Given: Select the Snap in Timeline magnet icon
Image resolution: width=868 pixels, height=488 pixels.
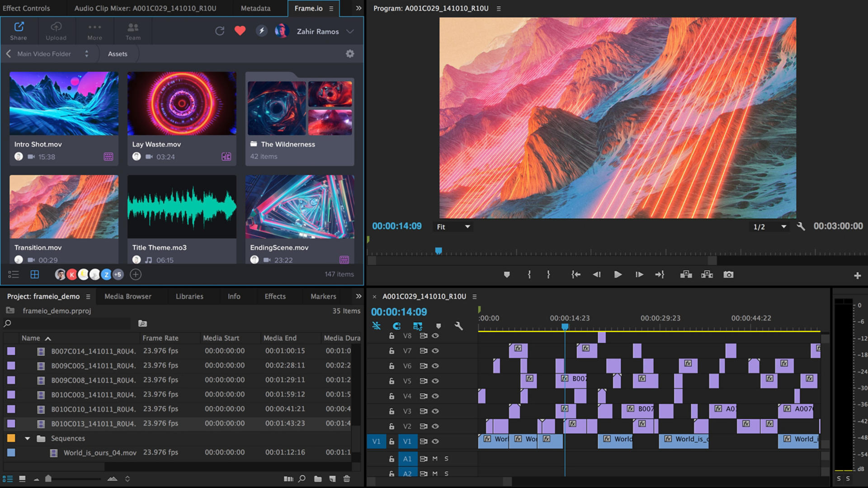Looking at the screenshot, I should 396,326.
